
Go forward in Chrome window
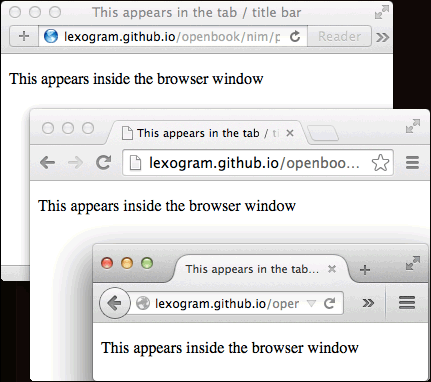75,163
